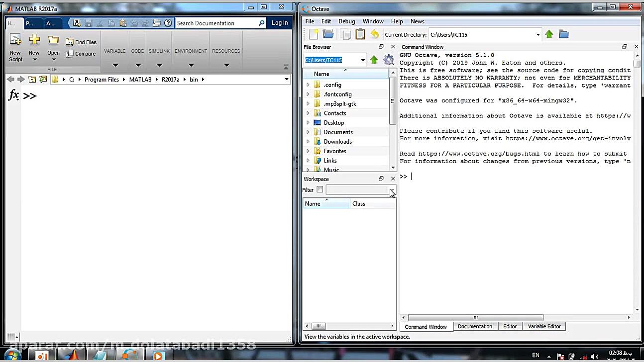Click the Search Documentation field
Screen dimensions: 644x362
(215, 23)
